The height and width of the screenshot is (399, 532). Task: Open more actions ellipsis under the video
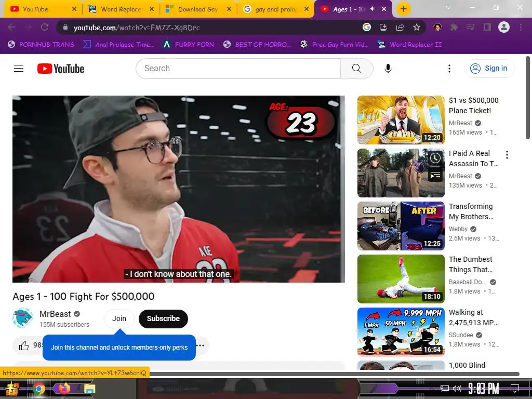tap(201, 345)
